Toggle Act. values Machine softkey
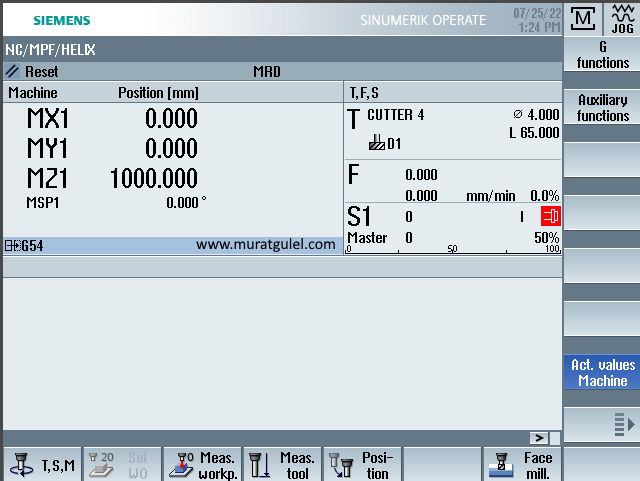The height and width of the screenshot is (481, 640). point(602,372)
